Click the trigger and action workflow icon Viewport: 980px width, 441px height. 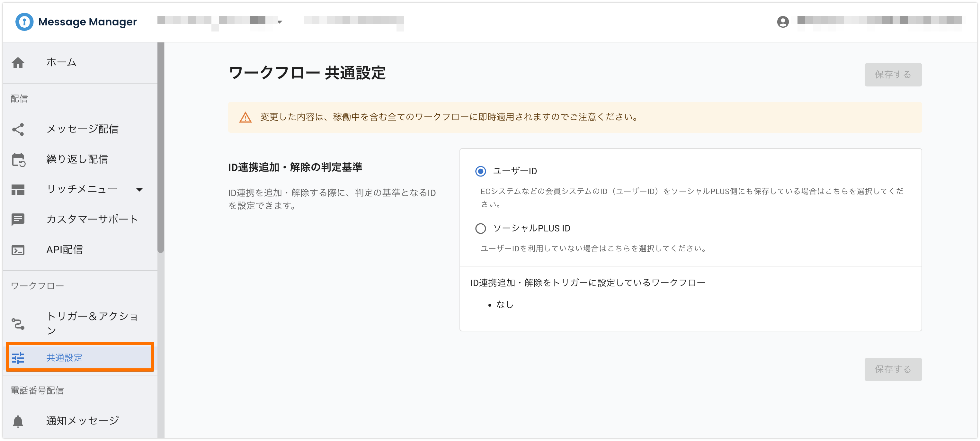click(18, 324)
